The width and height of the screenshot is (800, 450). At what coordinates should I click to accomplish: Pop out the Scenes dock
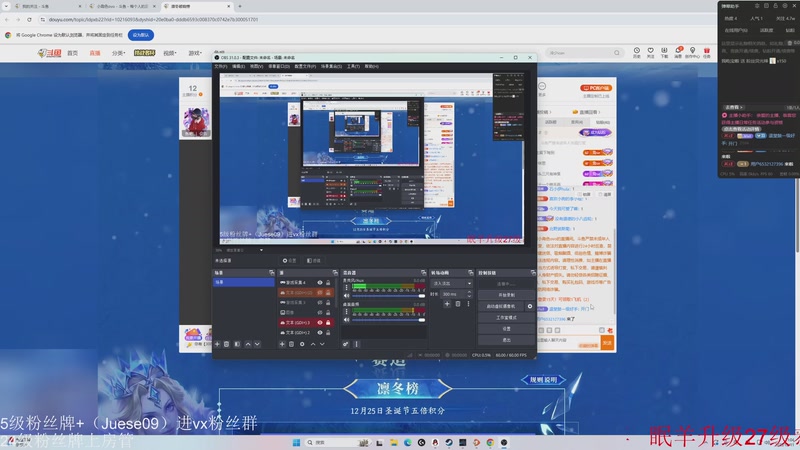pyautogui.click(x=271, y=273)
